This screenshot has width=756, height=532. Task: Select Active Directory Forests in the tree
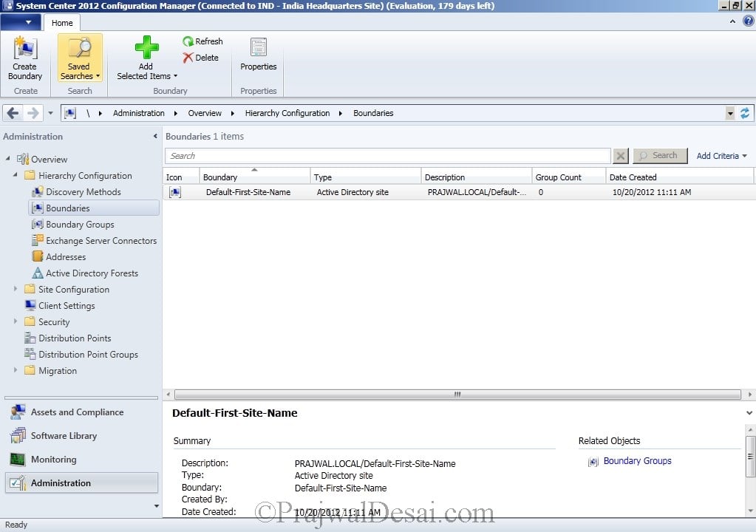click(92, 273)
